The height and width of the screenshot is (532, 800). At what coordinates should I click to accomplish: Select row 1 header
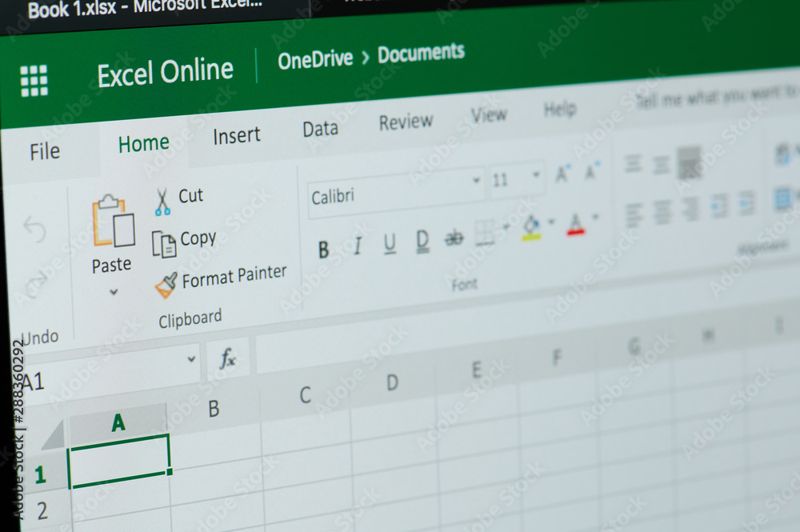click(x=40, y=475)
